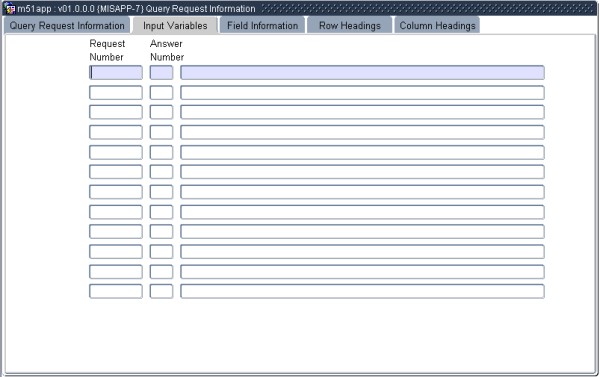Click fifth row Answer Number field
The image size is (600, 377).
(x=161, y=152)
